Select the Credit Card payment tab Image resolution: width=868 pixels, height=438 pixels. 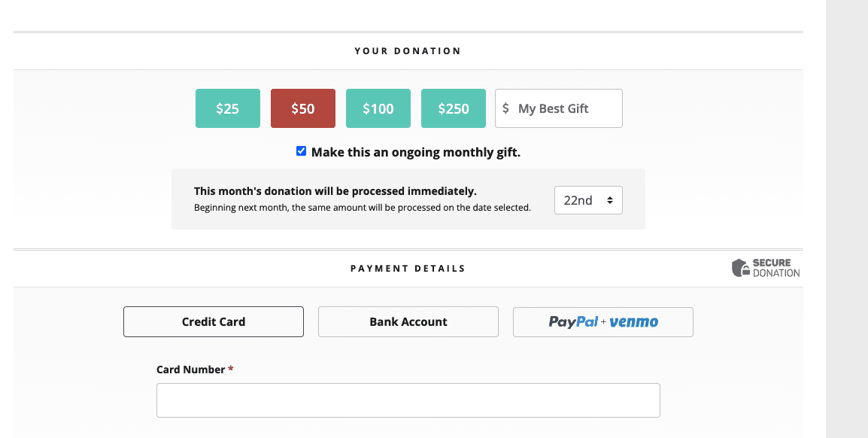point(214,321)
